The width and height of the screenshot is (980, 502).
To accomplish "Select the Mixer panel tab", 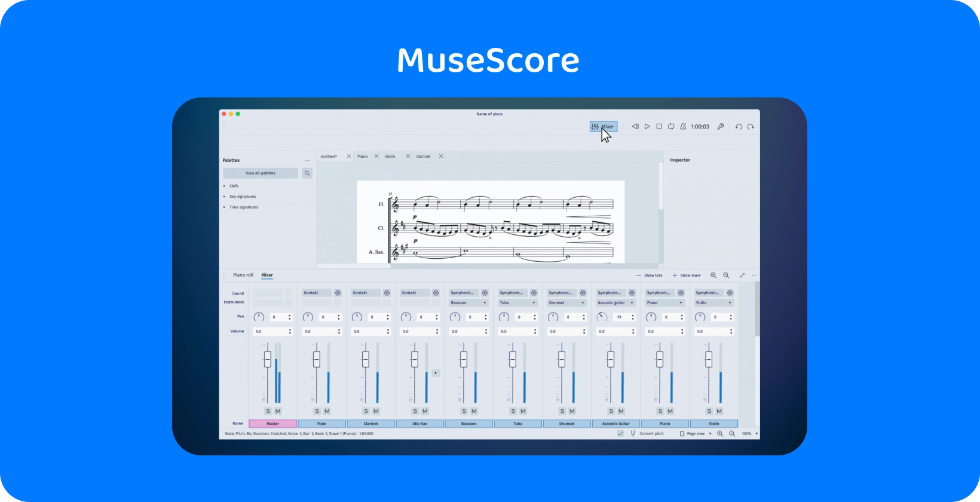I will click(267, 275).
